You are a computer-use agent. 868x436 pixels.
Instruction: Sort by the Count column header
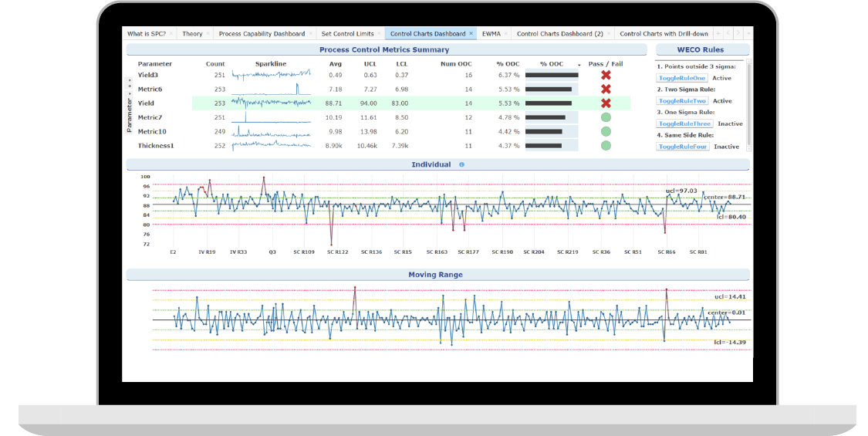point(215,64)
